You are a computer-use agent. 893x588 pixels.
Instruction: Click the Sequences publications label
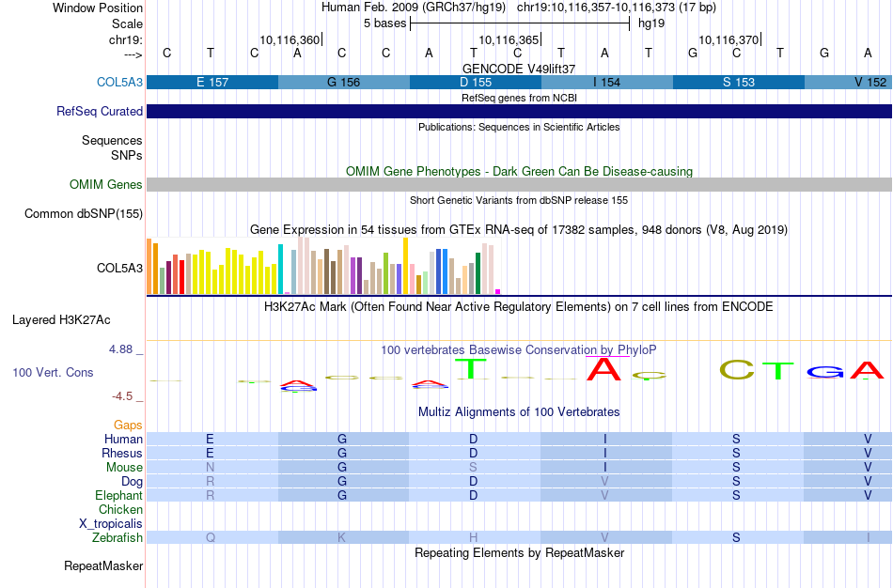point(112,140)
